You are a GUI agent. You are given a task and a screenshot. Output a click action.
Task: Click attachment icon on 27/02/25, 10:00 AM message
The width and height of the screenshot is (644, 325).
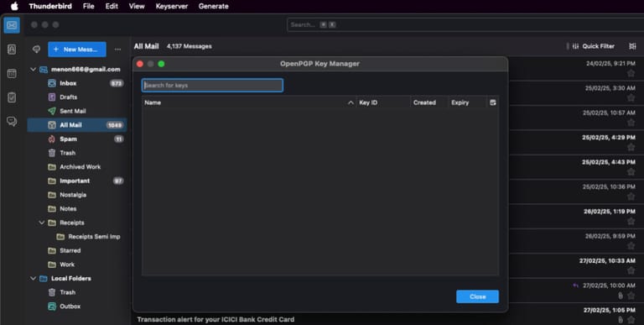coord(621,296)
